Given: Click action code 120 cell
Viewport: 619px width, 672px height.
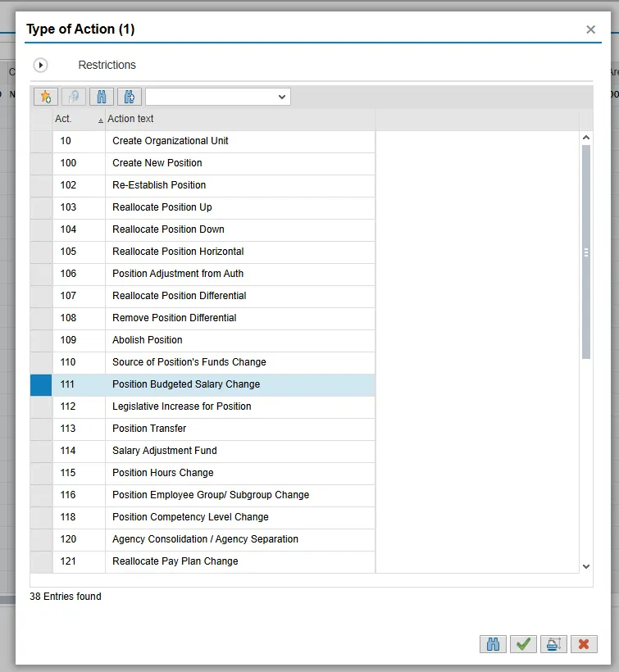Looking at the screenshot, I should 79,539.
